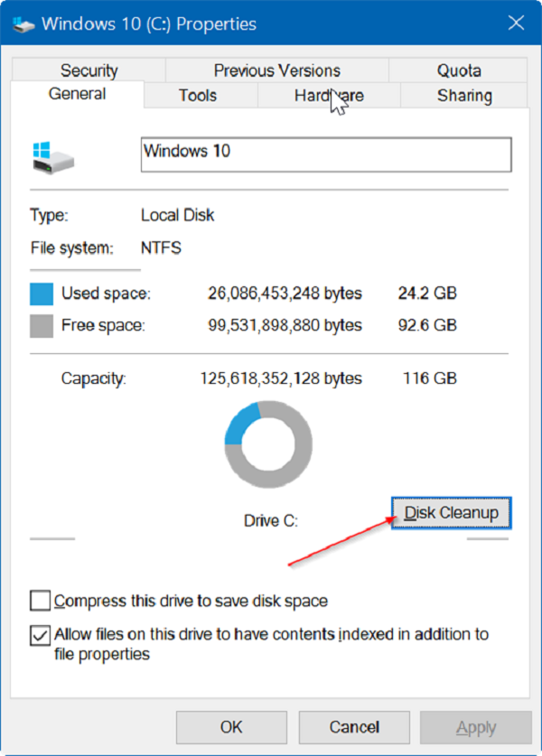Enable Compress this drive to save disk space
Image resolution: width=542 pixels, height=756 pixels.
click(x=40, y=601)
